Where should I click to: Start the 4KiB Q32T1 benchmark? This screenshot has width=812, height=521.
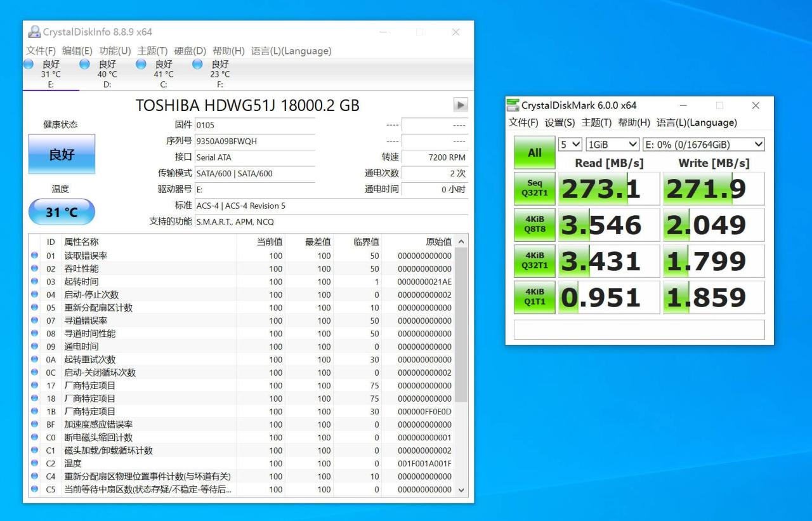(535, 261)
